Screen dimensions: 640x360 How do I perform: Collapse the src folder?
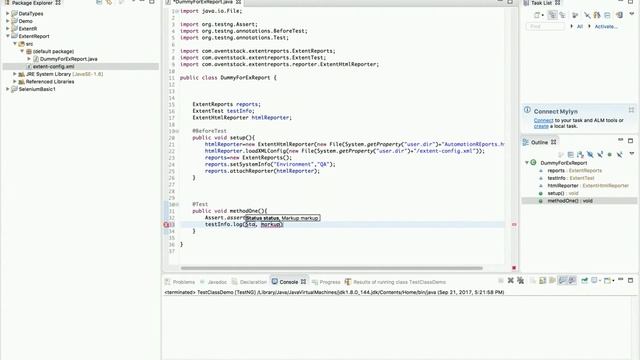15,44
